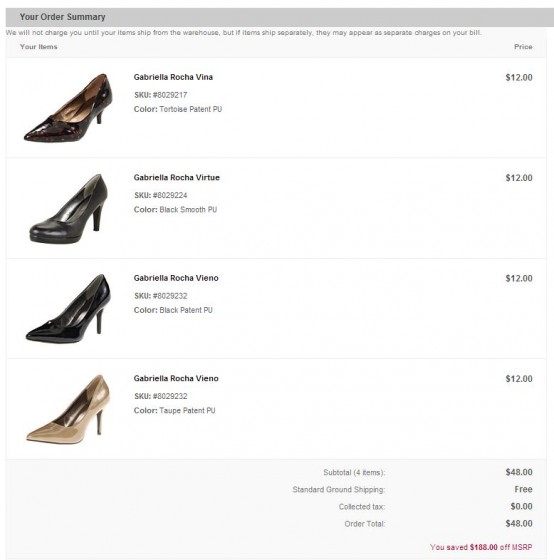
Task: Select SKU #8029232 in the Black Patent PU row
Action: point(161,296)
